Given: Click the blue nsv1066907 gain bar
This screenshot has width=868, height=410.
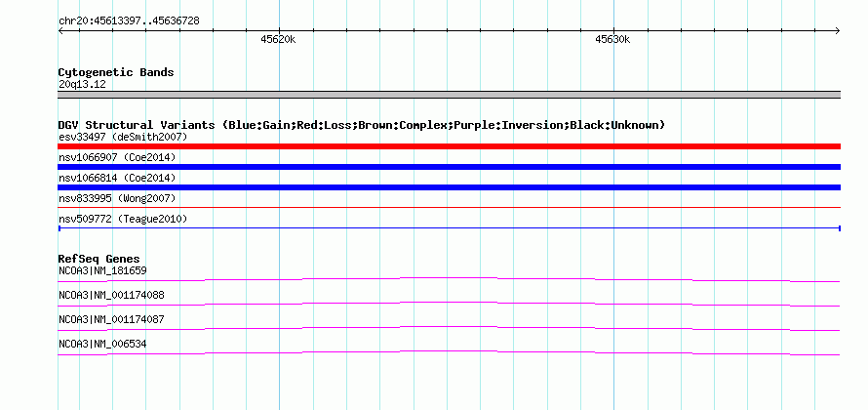Looking at the screenshot, I should [x=449, y=167].
